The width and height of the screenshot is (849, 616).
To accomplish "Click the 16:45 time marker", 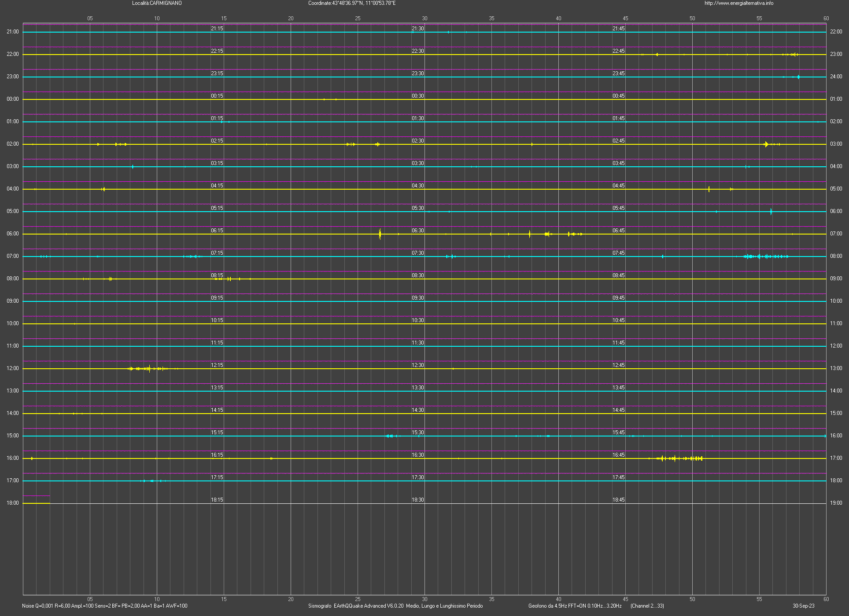I will (x=619, y=455).
